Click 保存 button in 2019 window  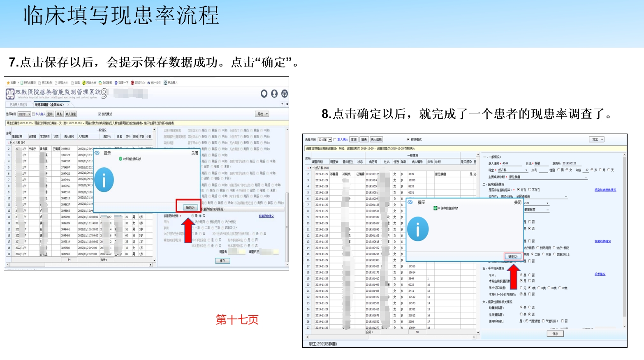555,334
